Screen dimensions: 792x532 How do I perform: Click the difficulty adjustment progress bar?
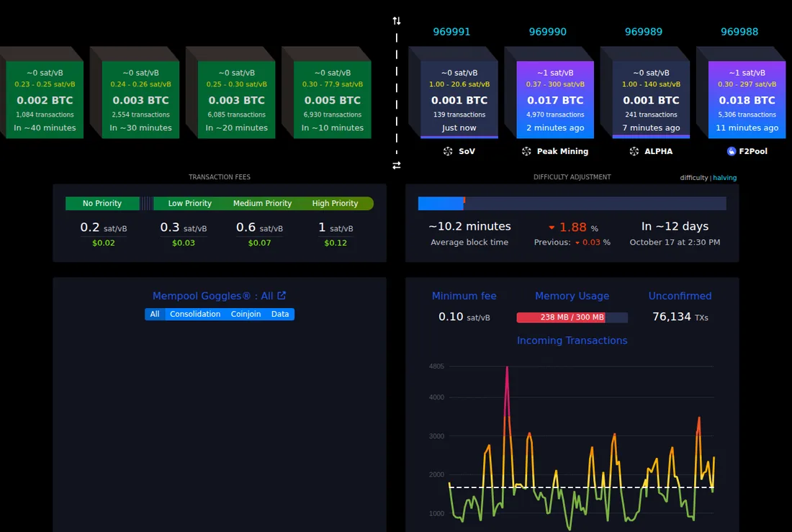[x=572, y=204]
